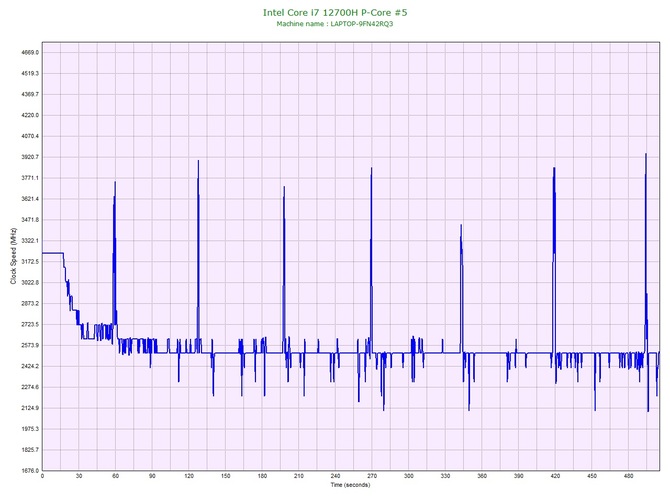Click the y-axis value 3471.8
This screenshot has width=670, height=502.
(30, 220)
